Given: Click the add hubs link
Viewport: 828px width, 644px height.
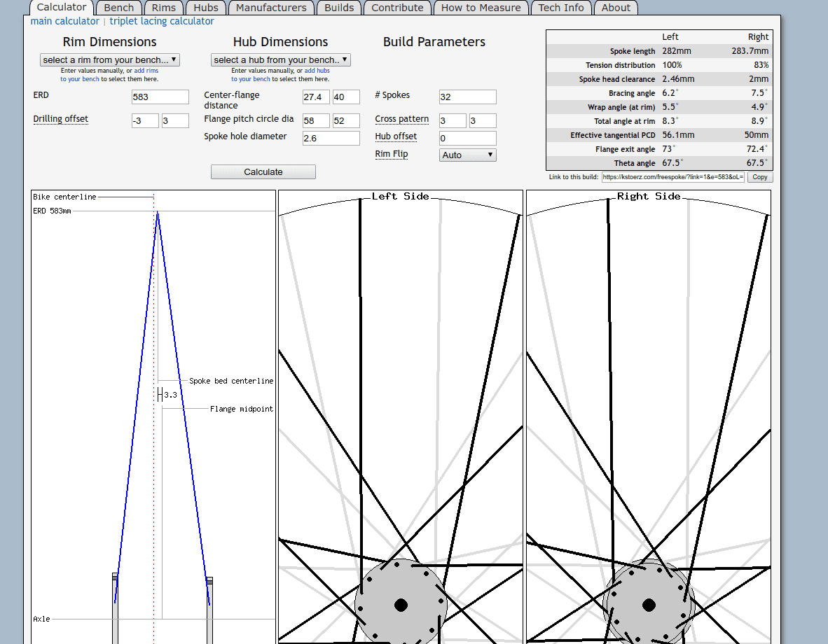Looking at the screenshot, I should point(317,71).
